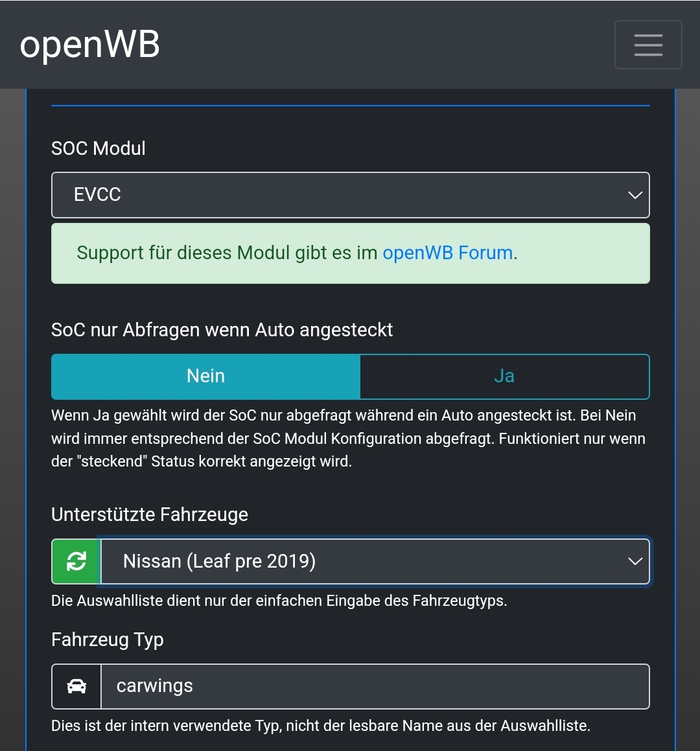Image resolution: width=700 pixels, height=751 pixels.
Task: Select Ja for SoC plug-in query
Action: pos(504,376)
